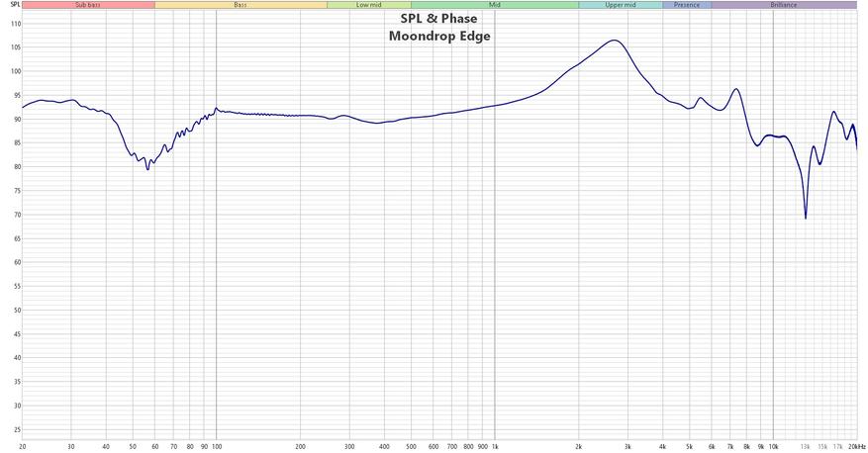The height and width of the screenshot is (453, 868).
Task: Click the 110 dB axis value
Action: [x=16, y=24]
